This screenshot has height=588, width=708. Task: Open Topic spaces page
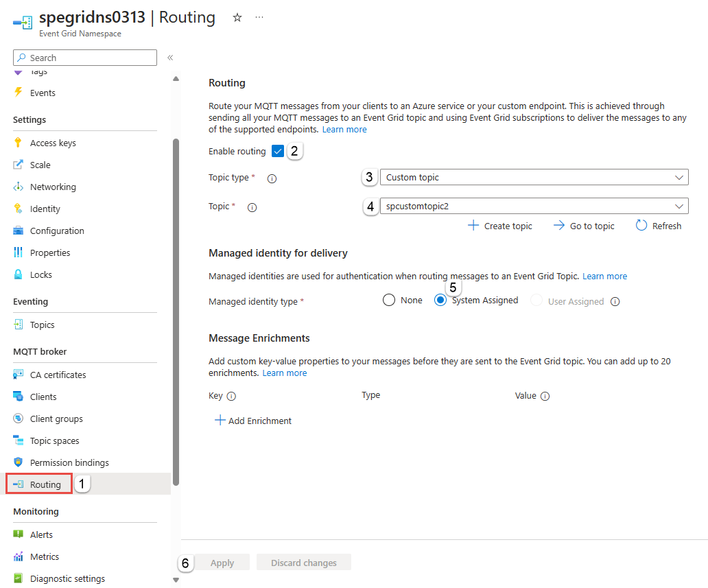point(55,440)
